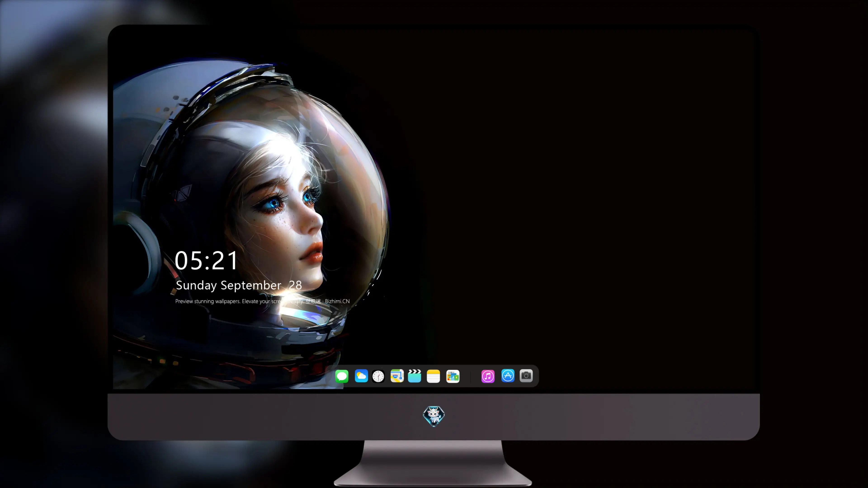The height and width of the screenshot is (488, 868).
Task: Launch the Maps app from dock
Action: click(397, 376)
